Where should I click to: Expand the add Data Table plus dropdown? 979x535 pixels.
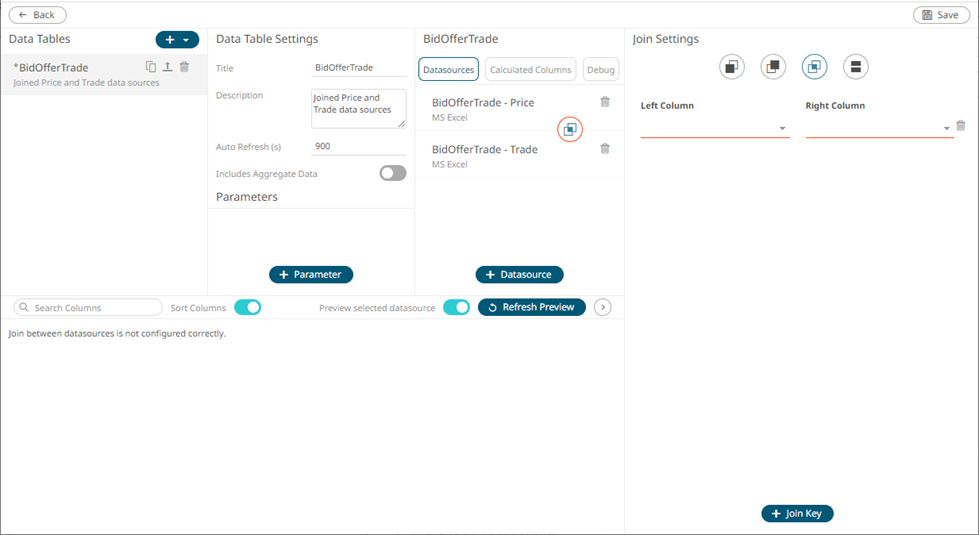tap(177, 39)
